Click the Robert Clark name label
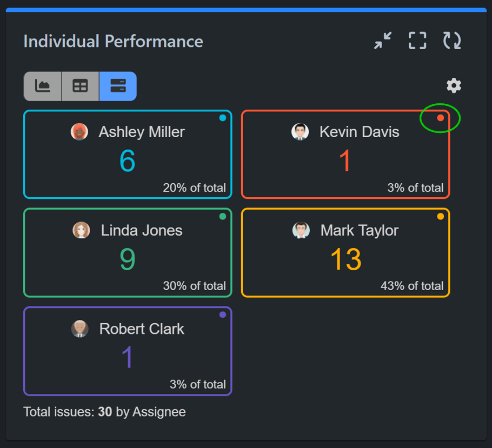 tap(142, 329)
